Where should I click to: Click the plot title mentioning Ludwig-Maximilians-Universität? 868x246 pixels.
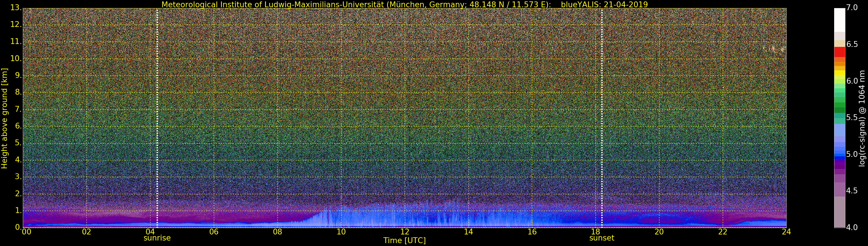point(405,4)
